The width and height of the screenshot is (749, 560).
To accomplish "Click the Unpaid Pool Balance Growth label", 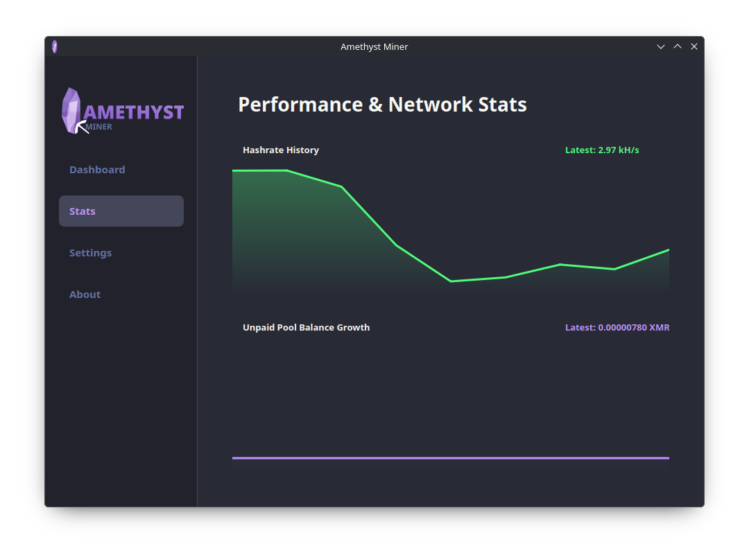I will point(307,328).
